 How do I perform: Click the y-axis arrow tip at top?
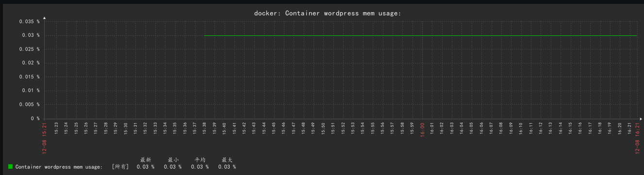(44, 18)
